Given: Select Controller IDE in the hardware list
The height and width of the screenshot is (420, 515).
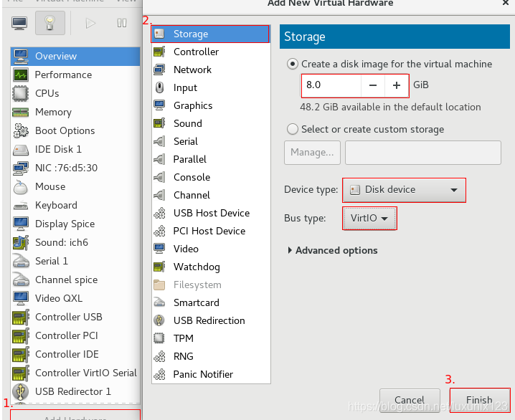Looking at the screenshot, I should (x=75, y=354).
